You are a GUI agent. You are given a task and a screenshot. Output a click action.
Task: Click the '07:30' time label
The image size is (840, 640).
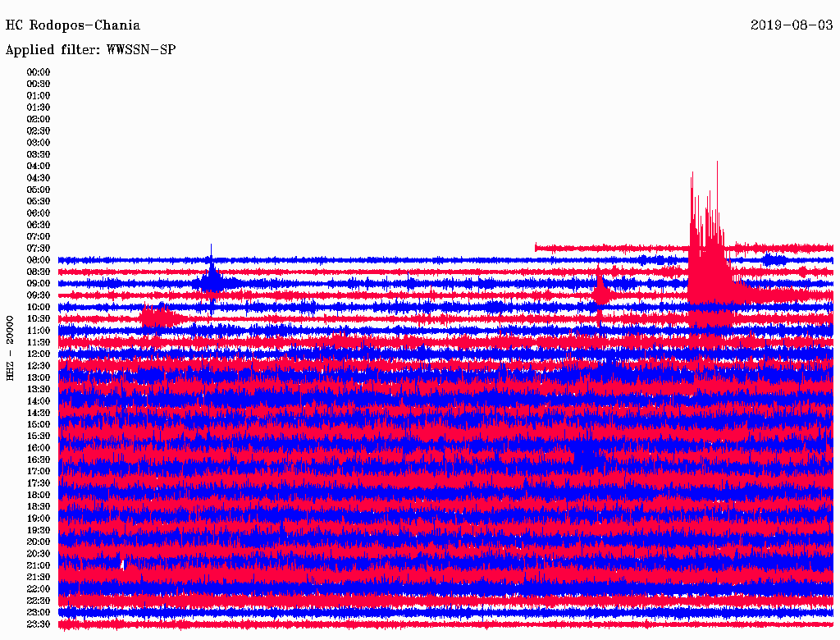tap(39, 248)
